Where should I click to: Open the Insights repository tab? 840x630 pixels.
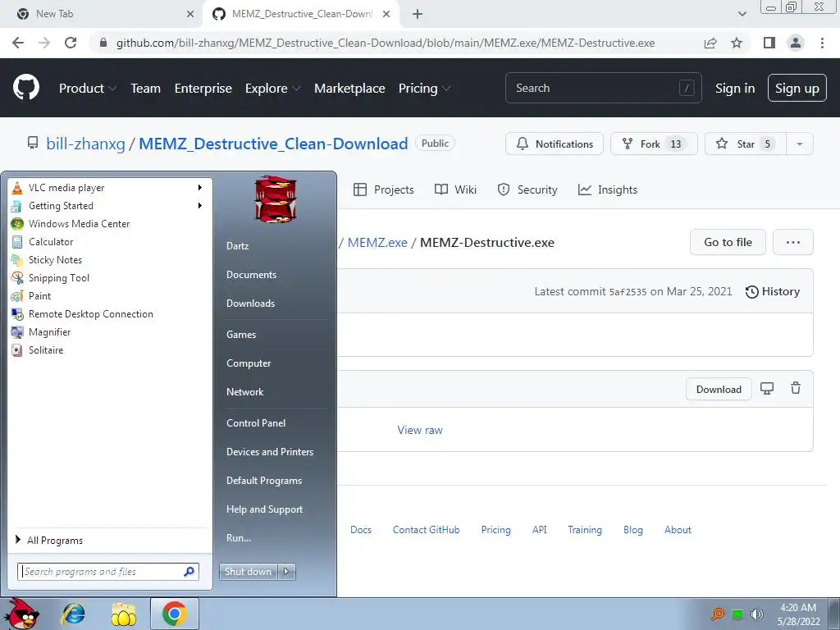pos(608,189)
